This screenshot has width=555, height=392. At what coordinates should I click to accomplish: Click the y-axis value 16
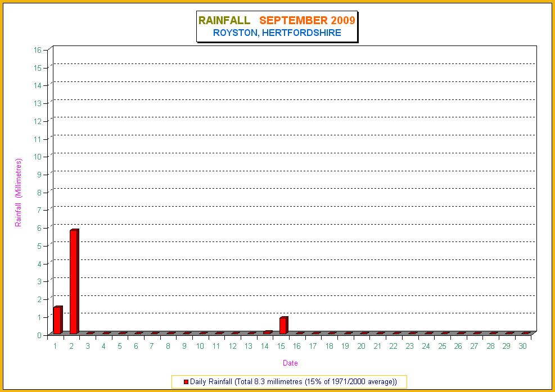(x=38, y=50)
